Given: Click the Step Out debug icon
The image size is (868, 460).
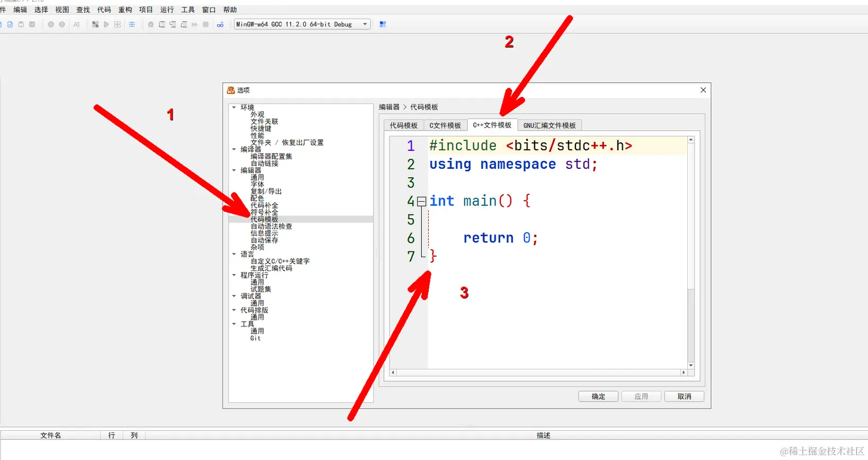Looking at the screenshot, I should tap(184, 24).
